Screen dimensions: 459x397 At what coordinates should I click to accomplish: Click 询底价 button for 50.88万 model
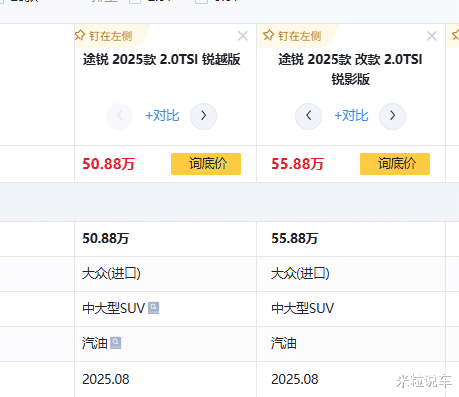pos(206,164)
